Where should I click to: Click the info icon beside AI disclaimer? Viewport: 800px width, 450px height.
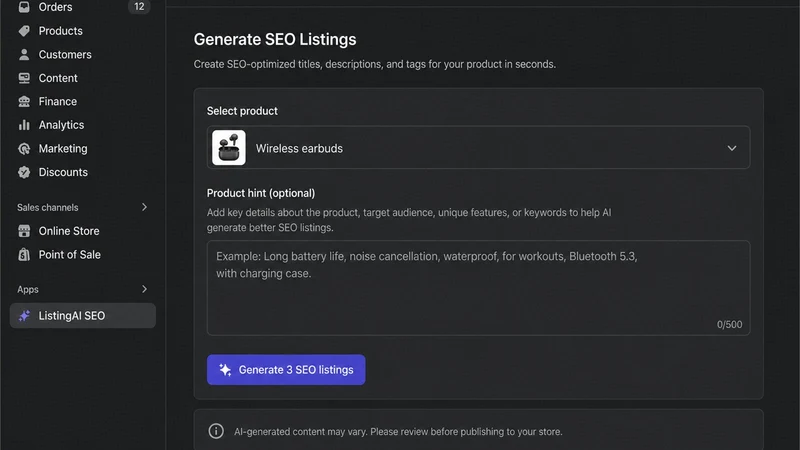[216, 431]
